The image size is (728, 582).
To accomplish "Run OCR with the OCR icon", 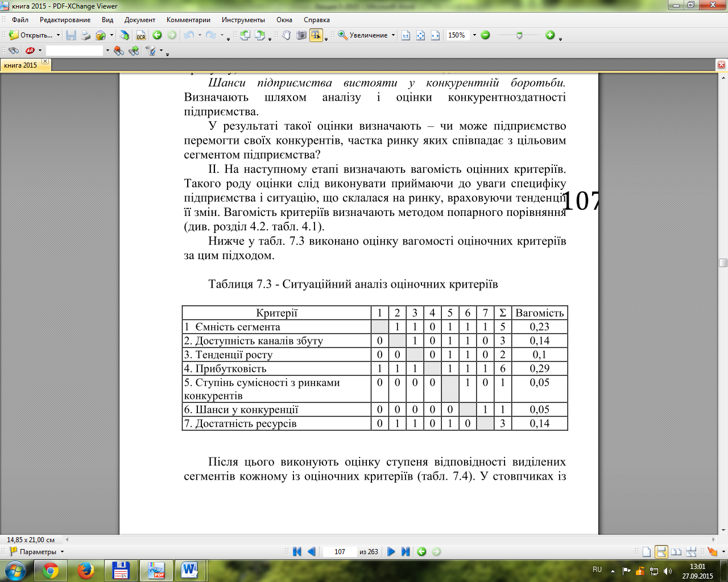I will (x=140, y=35).
